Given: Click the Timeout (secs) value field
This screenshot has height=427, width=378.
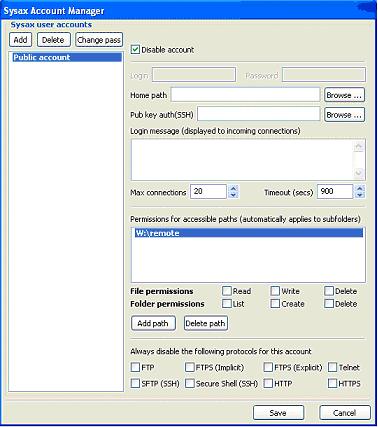Looking at the screenshot, I should point(335,192).
